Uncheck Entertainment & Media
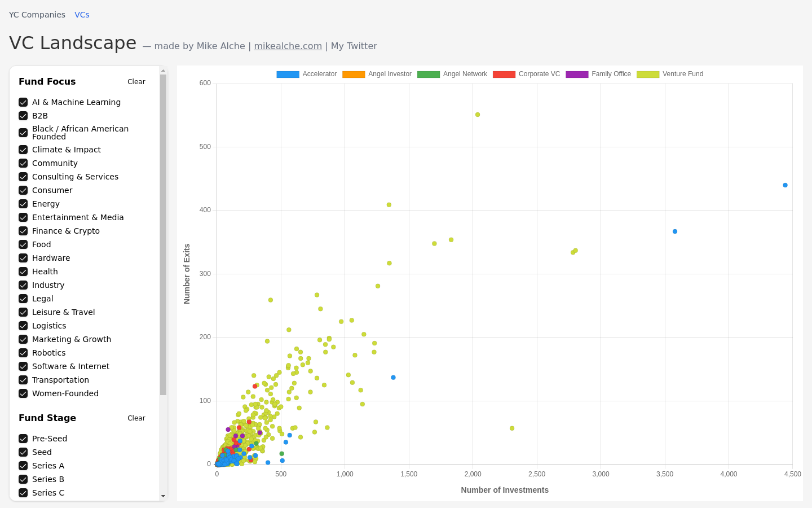812x508 pixels. 23,217
